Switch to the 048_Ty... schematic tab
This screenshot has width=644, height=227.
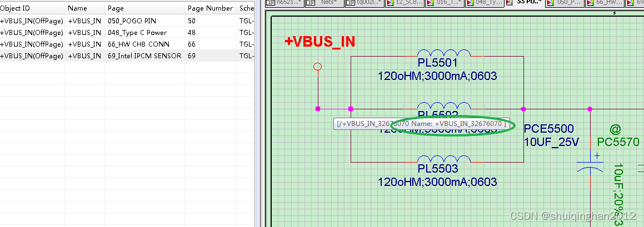485,3
